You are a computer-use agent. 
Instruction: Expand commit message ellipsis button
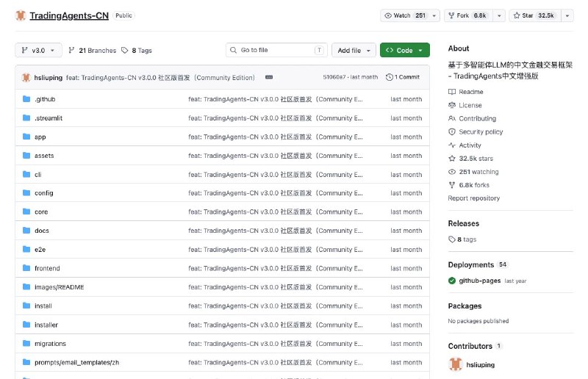[269, 77]
